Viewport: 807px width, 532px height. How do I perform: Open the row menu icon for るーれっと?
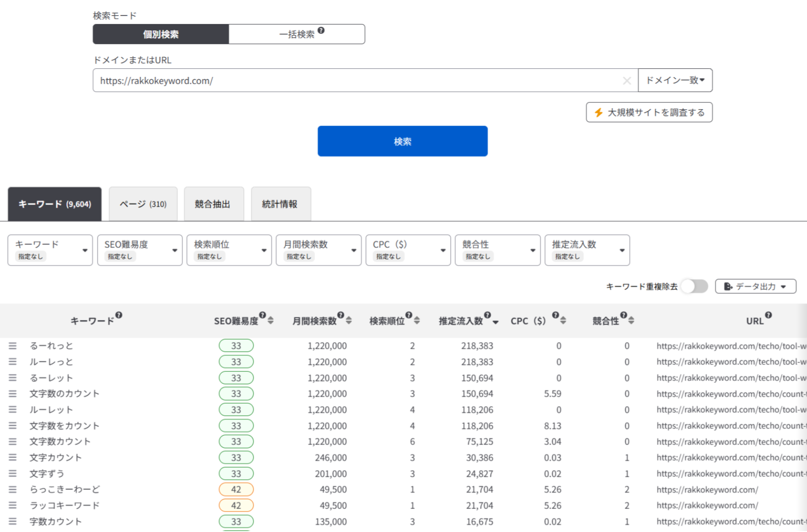click(x=13, y=346)
